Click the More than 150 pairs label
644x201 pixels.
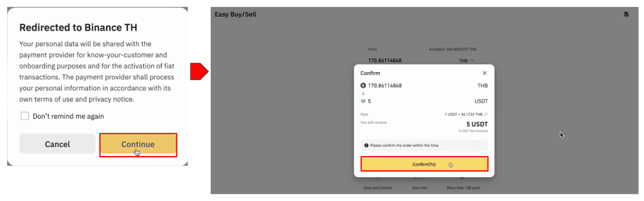(x=463, y=188)
